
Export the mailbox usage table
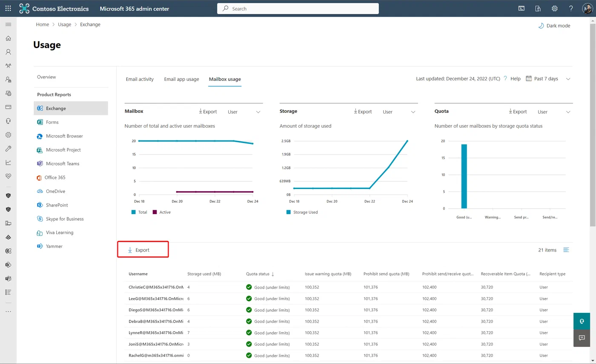pyautogui.click(x=139, y=250)
